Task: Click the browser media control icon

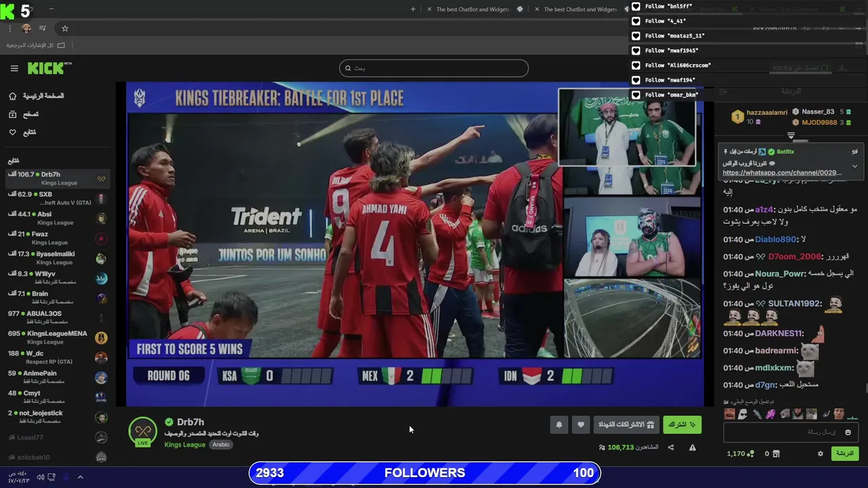Action: [x=43, y=28]
